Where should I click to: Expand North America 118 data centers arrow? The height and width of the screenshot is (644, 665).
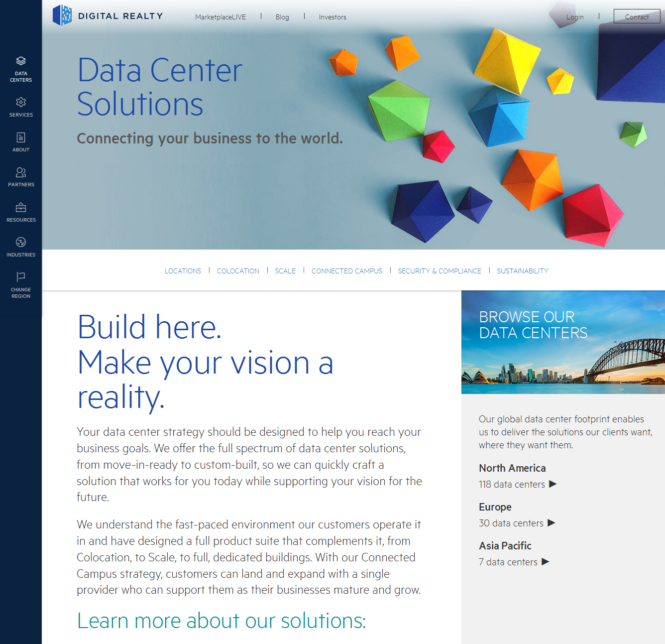pyautogui.click(x=553, y=484)
